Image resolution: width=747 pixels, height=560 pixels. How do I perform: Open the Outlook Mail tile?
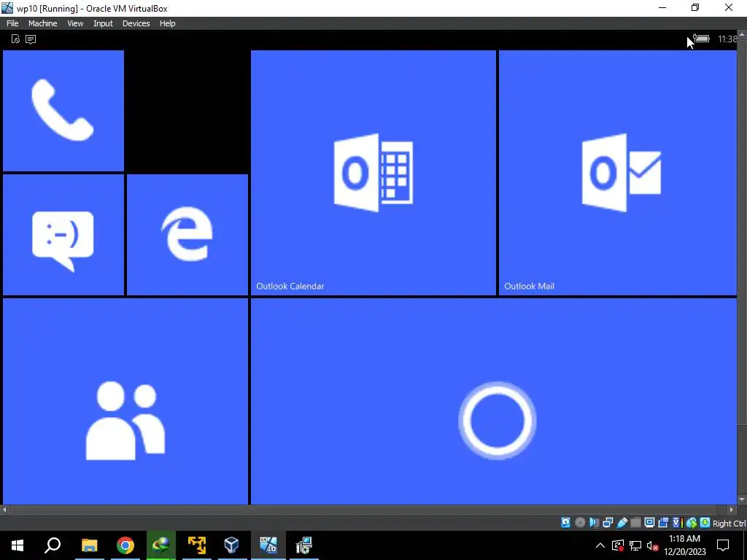click(x=617, y=173)
